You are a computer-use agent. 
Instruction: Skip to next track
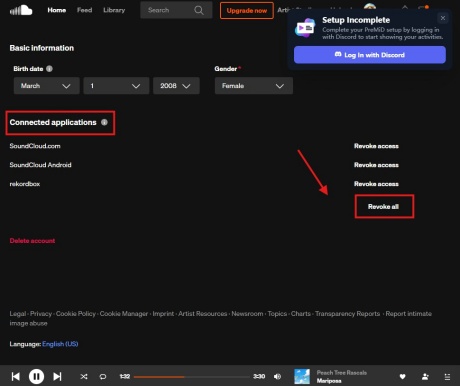[57, 376]
